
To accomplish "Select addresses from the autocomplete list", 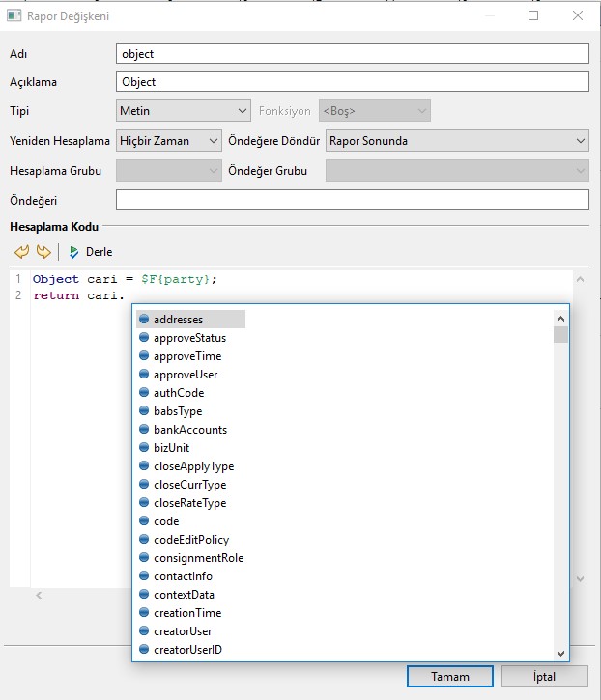I will coord(178,320).
